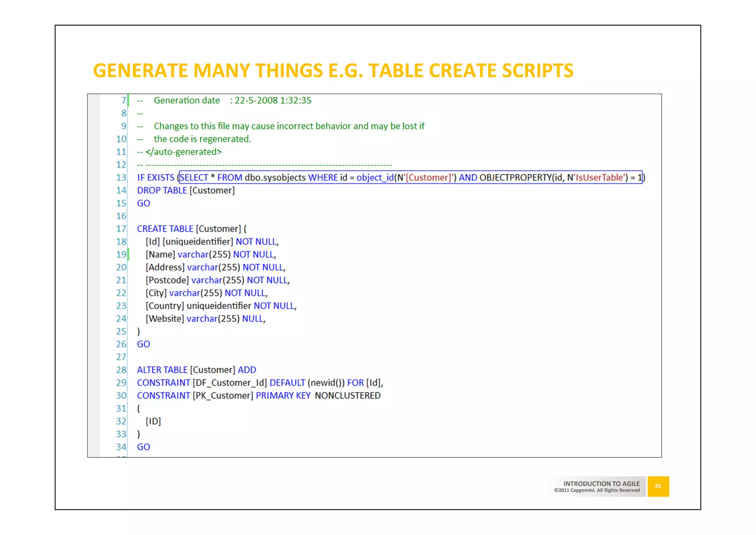The image size is (756, 535).
Task: Click the '[Id] [uniqueidentifier] NOT NULL' column line
Action: point(212,242)
